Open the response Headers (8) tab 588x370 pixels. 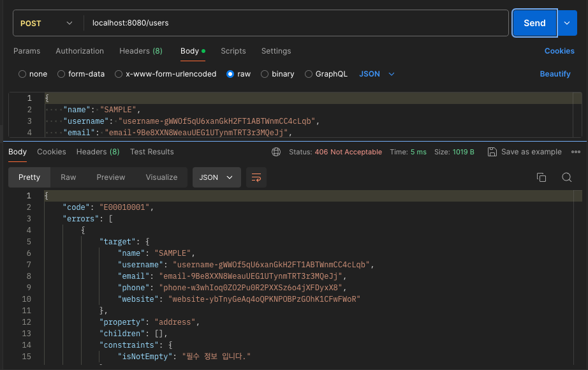coord(98,152)
